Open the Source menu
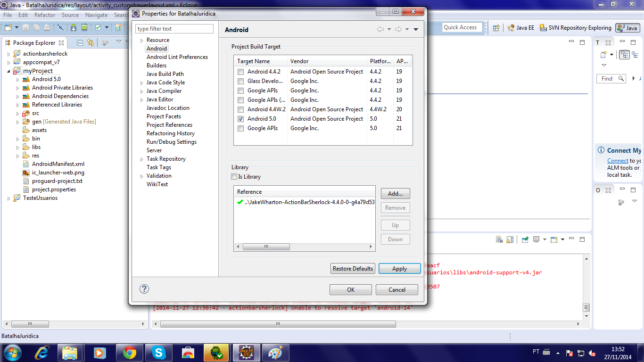 coord(70,15)
